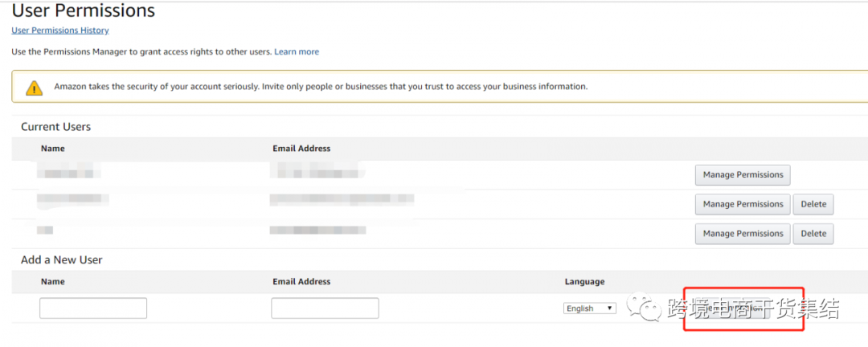The width and height of the screenshot is (868, 347).
Task: Select Manage Permissions for the third user
Action: click(743, 234)
